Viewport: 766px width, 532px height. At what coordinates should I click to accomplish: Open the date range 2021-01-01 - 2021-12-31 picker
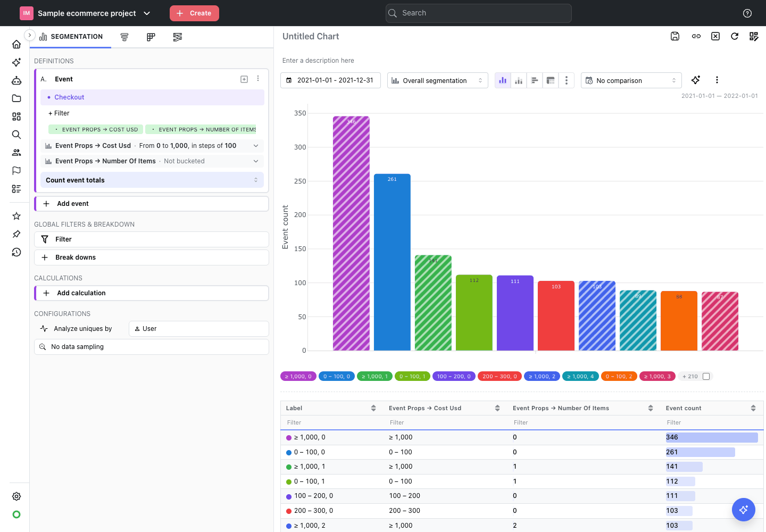(330, 80)
